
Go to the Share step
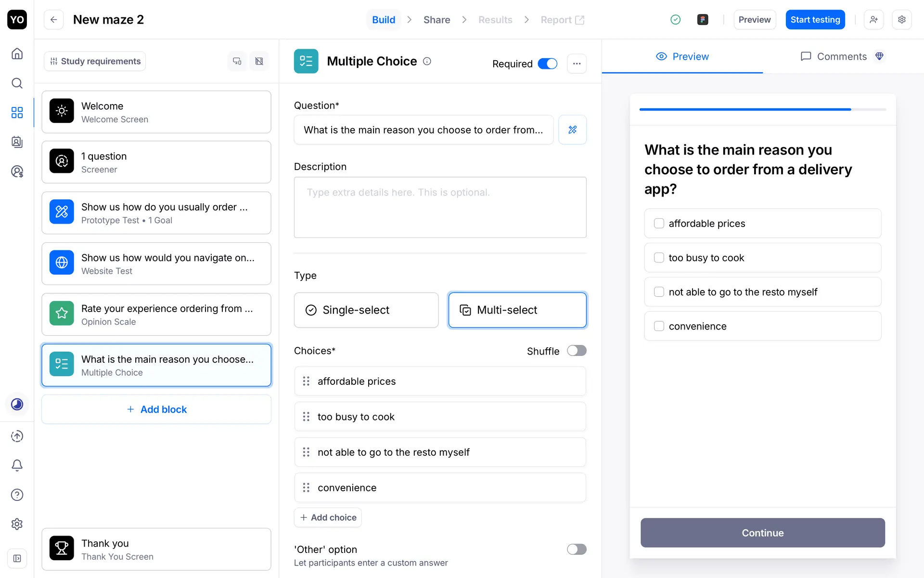(436, 20)
